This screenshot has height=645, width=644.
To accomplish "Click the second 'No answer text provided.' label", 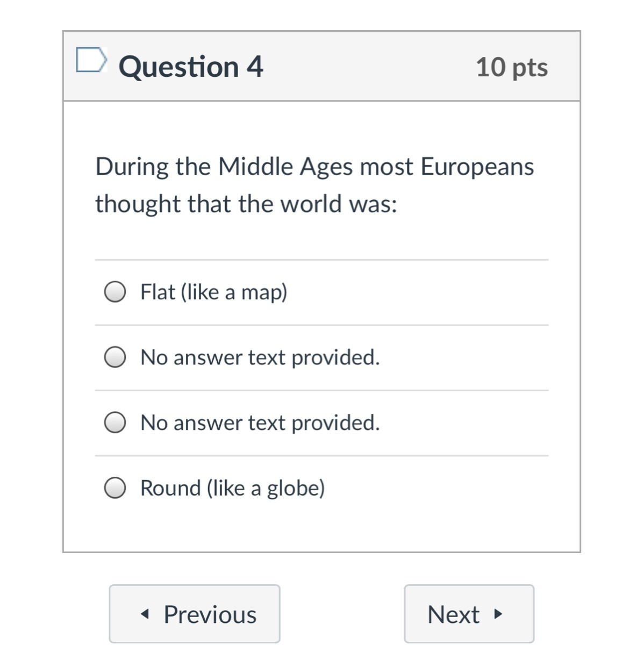I will 260,422.
